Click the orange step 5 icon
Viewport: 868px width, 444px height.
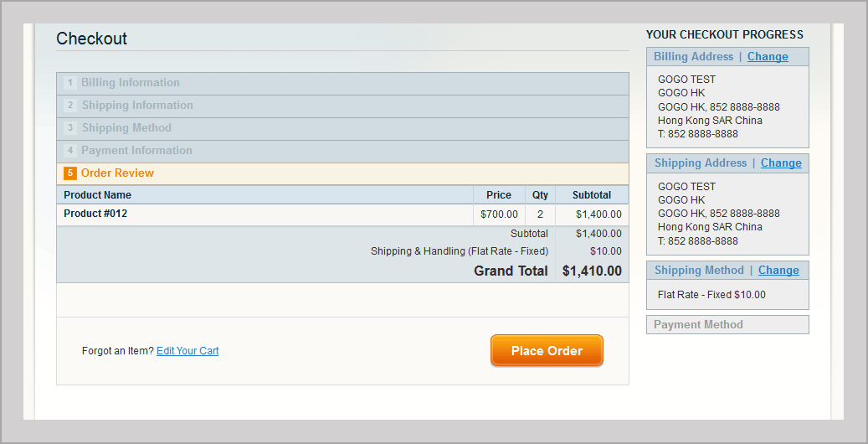[x=70, y=173]
